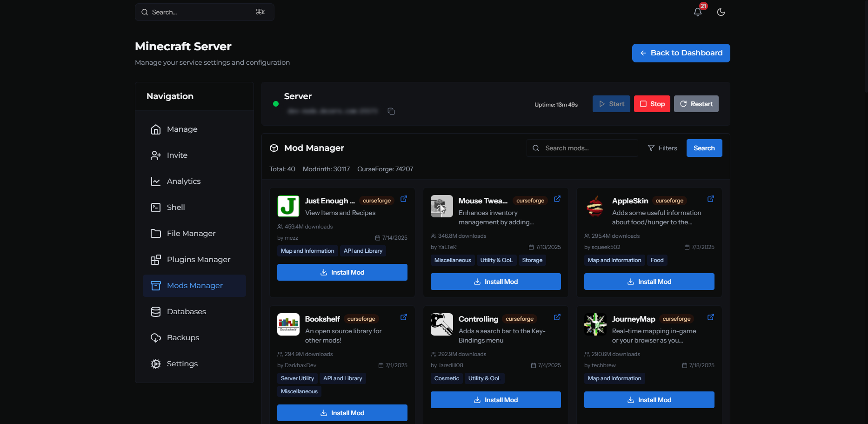Toggle dark mode moon icon
Screen dimensions: 868x424
pyautogui.click(x=721, y=12)
